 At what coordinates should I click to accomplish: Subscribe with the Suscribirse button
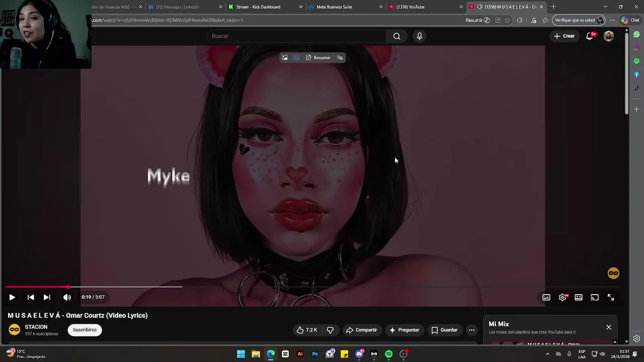click(85, 330)
